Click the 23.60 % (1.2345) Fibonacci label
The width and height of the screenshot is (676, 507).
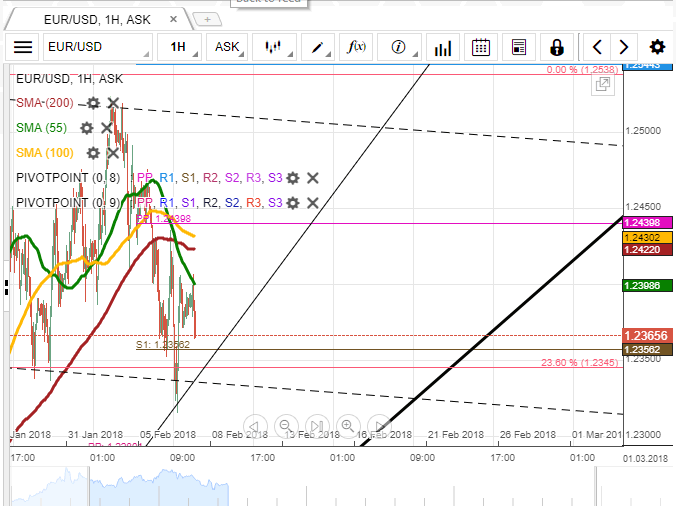pos(579,363)
